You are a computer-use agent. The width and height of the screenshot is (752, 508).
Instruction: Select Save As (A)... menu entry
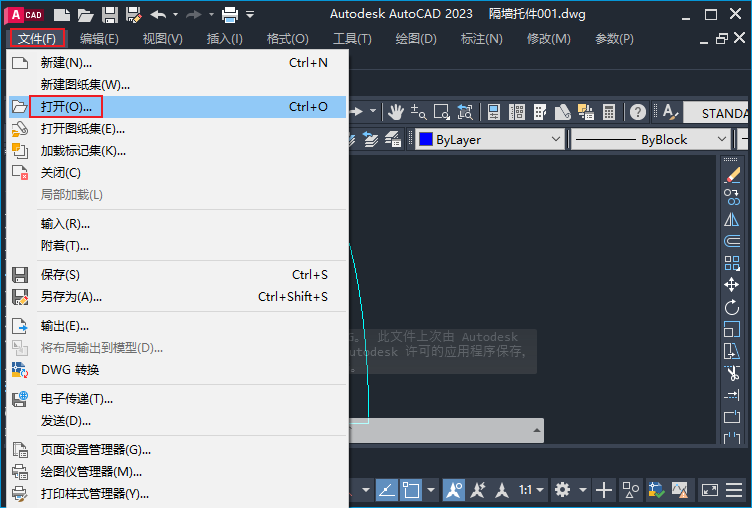[x=177, y=297]
